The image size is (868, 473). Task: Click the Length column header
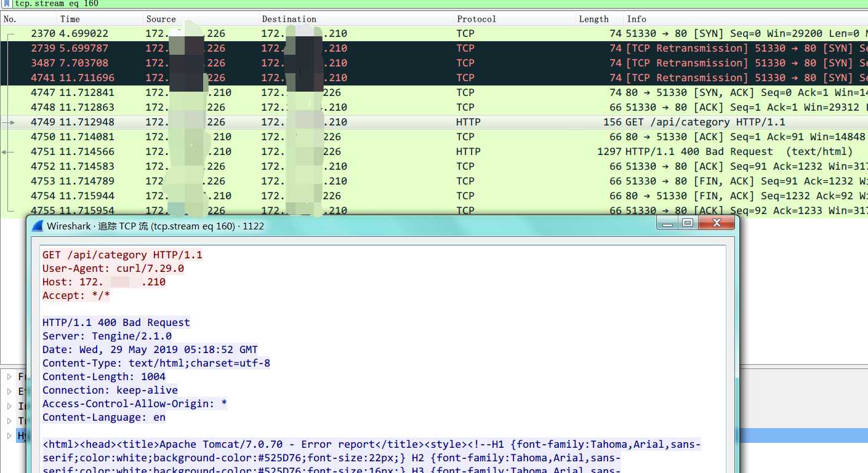click(600, 19)
